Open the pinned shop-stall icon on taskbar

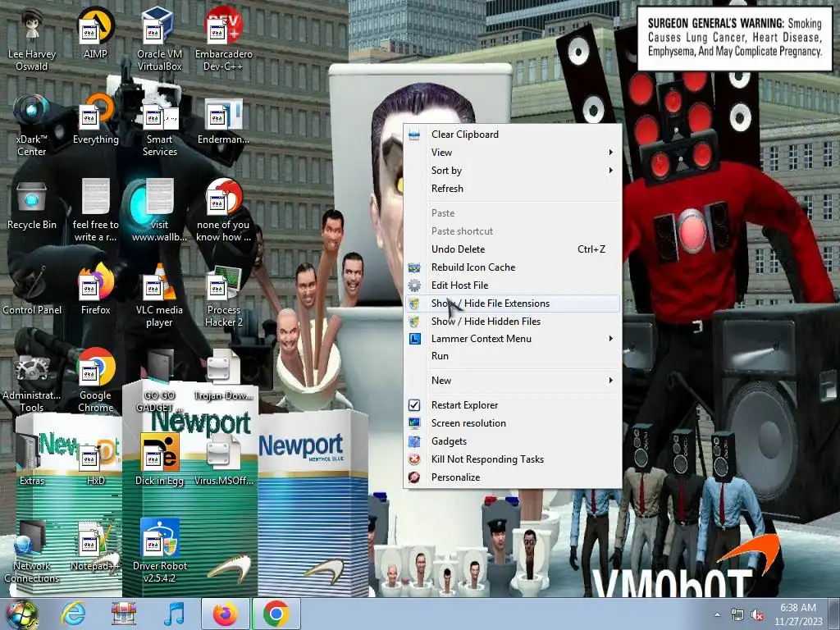coord(124,614)
